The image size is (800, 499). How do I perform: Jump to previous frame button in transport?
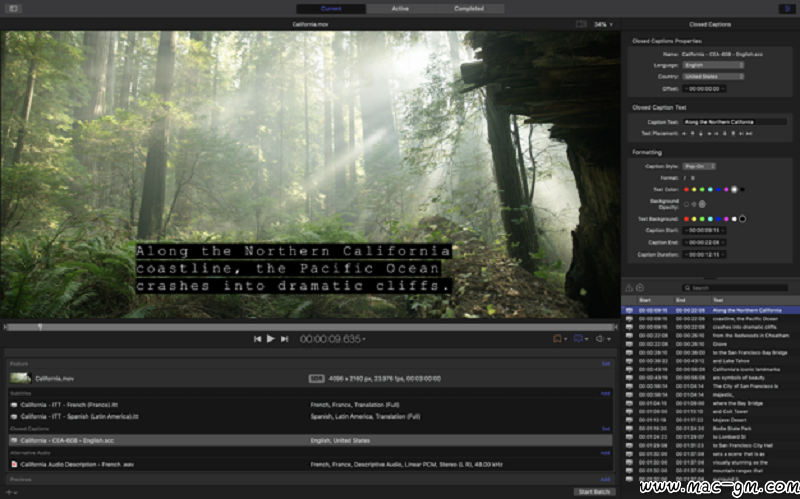pos(258,339)
